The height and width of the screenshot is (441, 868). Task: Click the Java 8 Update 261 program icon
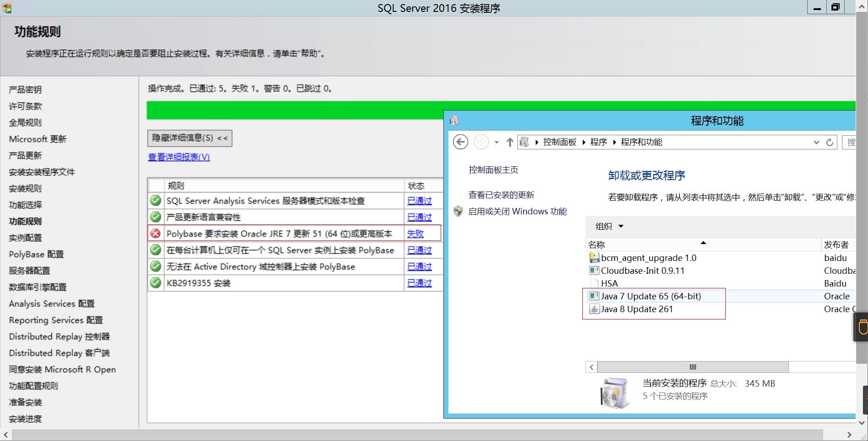(x=594, y=309)
